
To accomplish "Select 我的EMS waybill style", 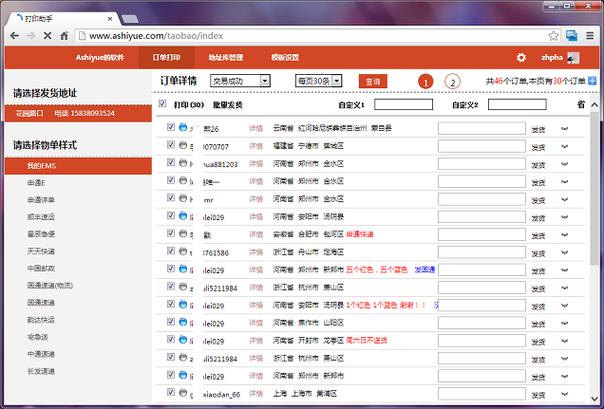I will (78, 166).
